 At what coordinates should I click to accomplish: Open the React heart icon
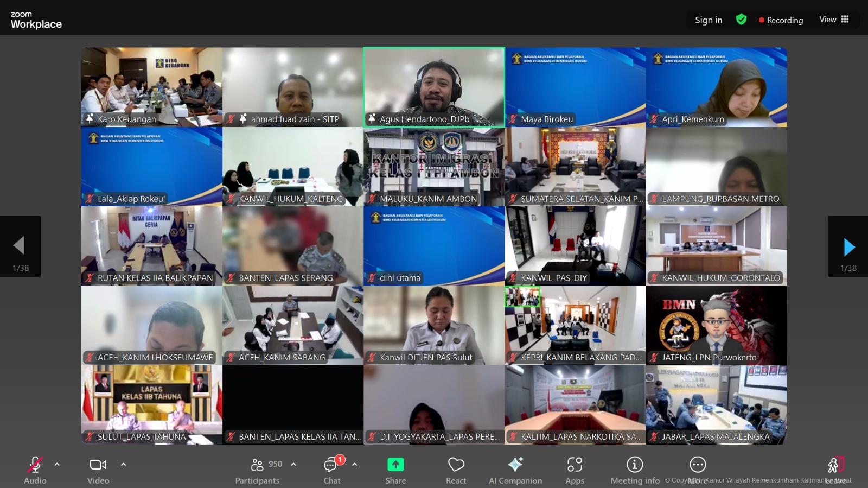click(456, 465)
